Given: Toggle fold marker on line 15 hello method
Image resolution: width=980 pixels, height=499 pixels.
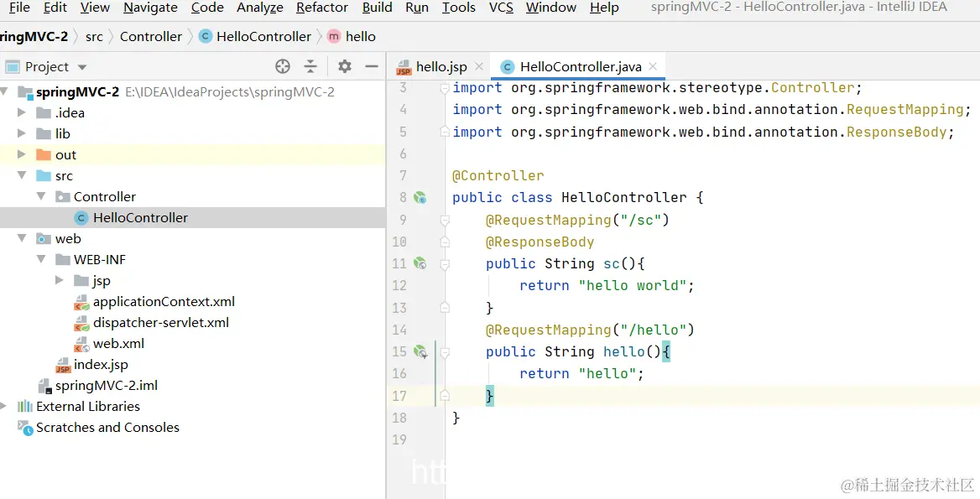Looking at the screenshot, I should tap(445, 353).
